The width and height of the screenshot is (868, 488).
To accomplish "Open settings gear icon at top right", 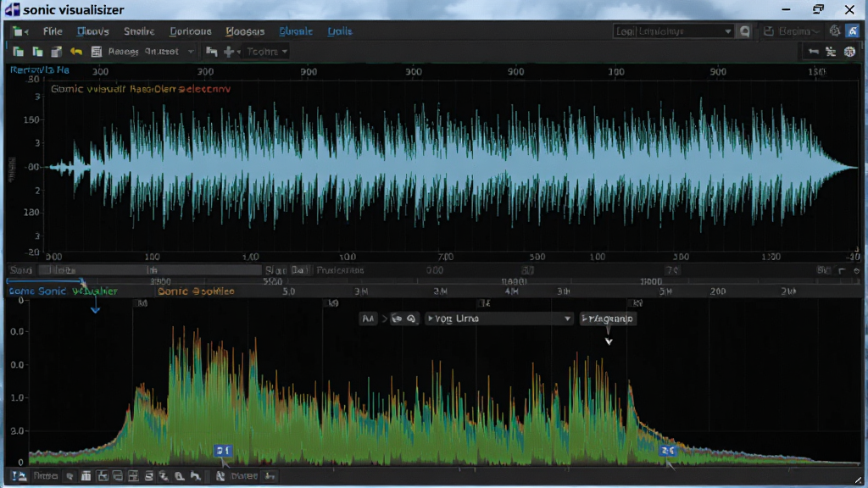I will [x=834, y=31].
